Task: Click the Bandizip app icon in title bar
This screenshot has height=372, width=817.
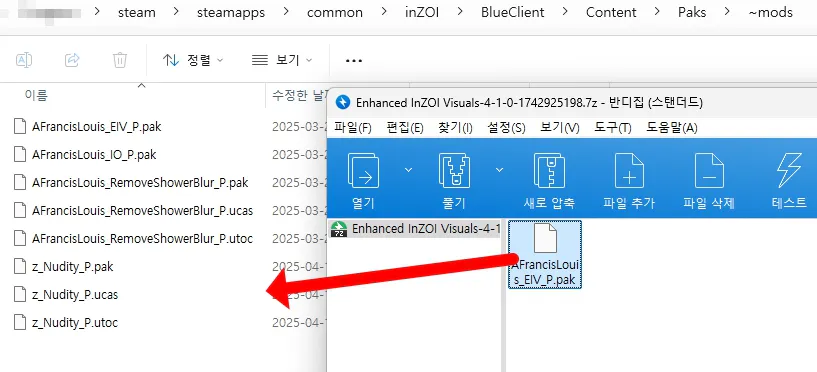Action: [x=342, y=102]
